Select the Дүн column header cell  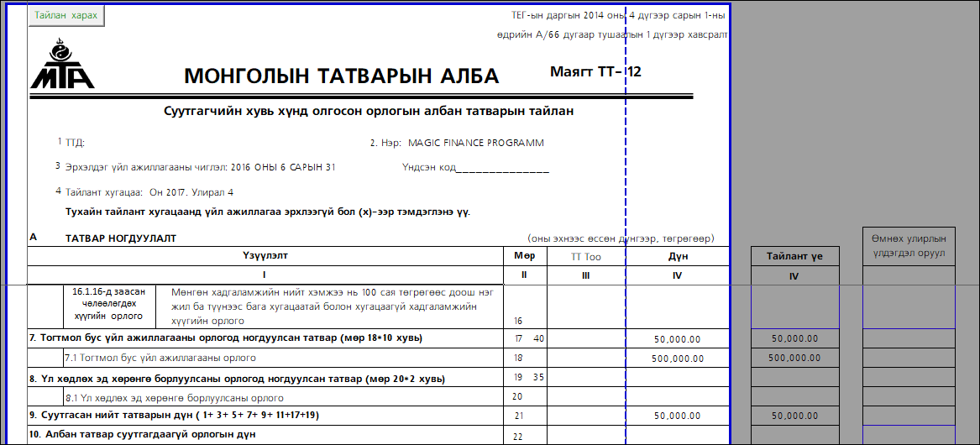pyautogui.click(x=678, y=255)
